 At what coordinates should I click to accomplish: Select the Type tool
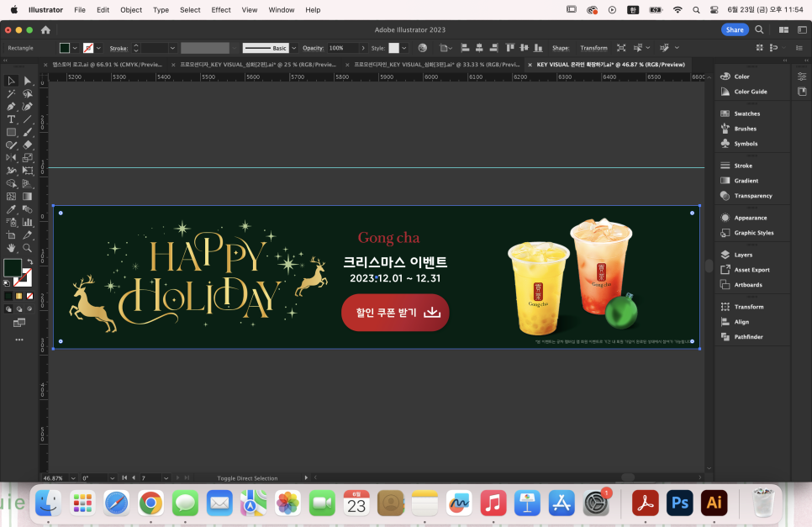11,119
